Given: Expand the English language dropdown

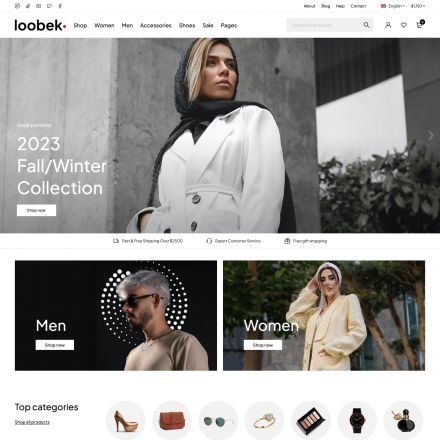Looking at the screenshot, I should (393, 6).
